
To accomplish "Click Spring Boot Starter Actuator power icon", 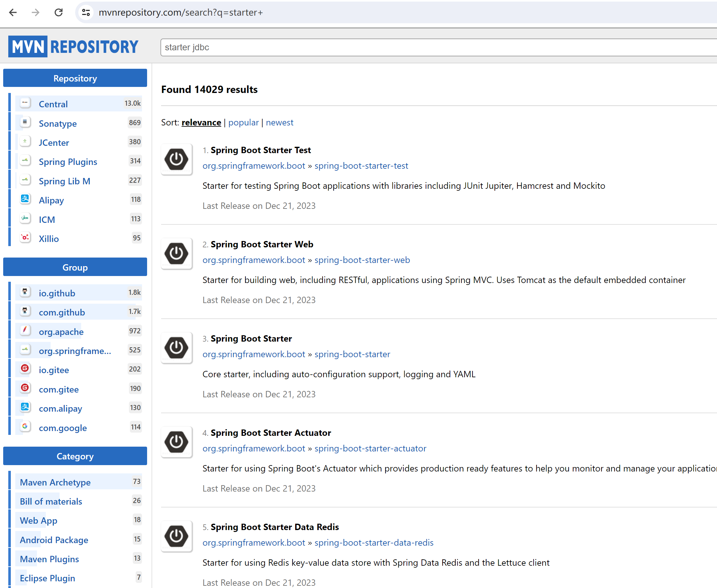I will click(176, 442).
